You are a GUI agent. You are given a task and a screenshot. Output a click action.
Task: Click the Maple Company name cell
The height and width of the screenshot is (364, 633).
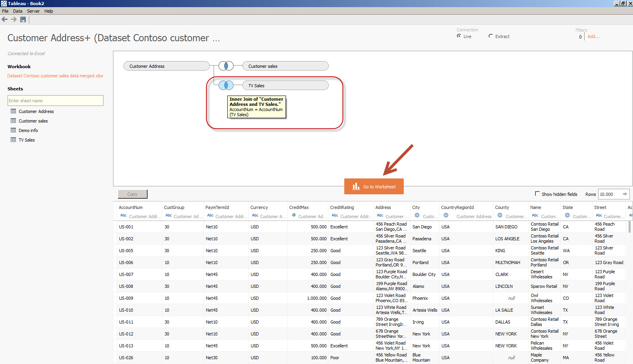(539, 358)
